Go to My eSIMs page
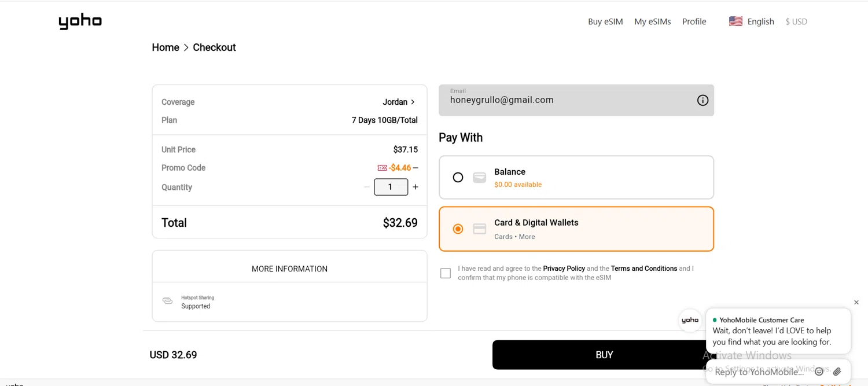868x386 pixels. click(x=653, y=21)
